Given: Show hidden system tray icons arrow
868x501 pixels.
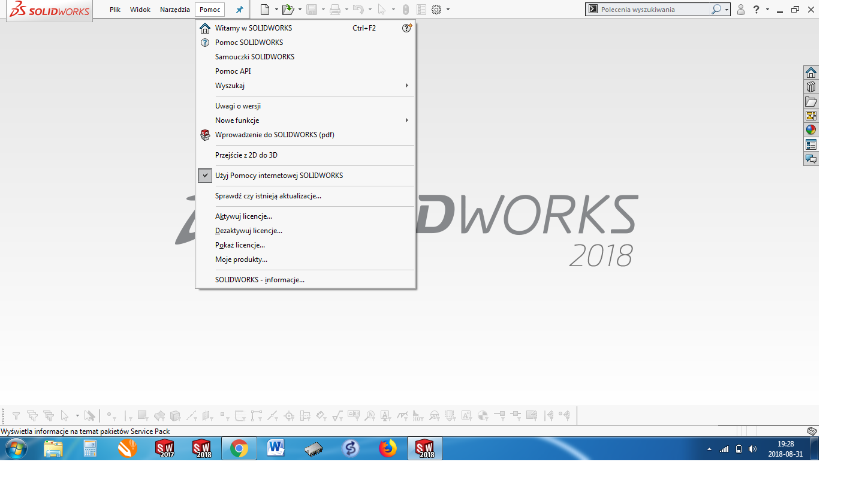Looking at the screenshot, I should (709, 449).
